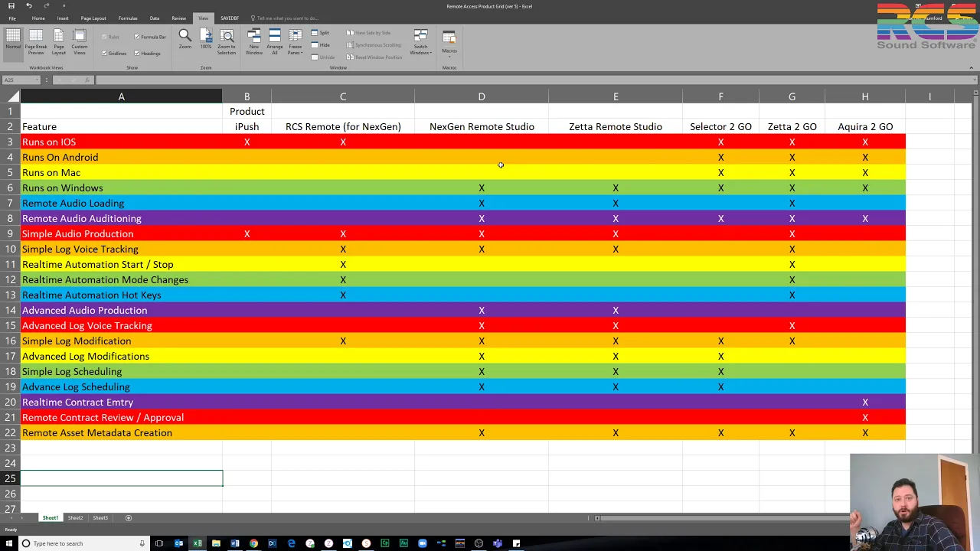Switch to the Home ribbon tab
Image resolution: width=980 pixels, height=551 pixels.
tap(38, 18)
